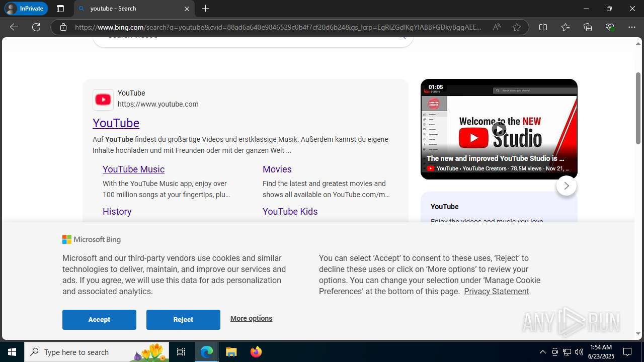Open split screen view
This screenshot has width=644, height=362.
[543, 27]
